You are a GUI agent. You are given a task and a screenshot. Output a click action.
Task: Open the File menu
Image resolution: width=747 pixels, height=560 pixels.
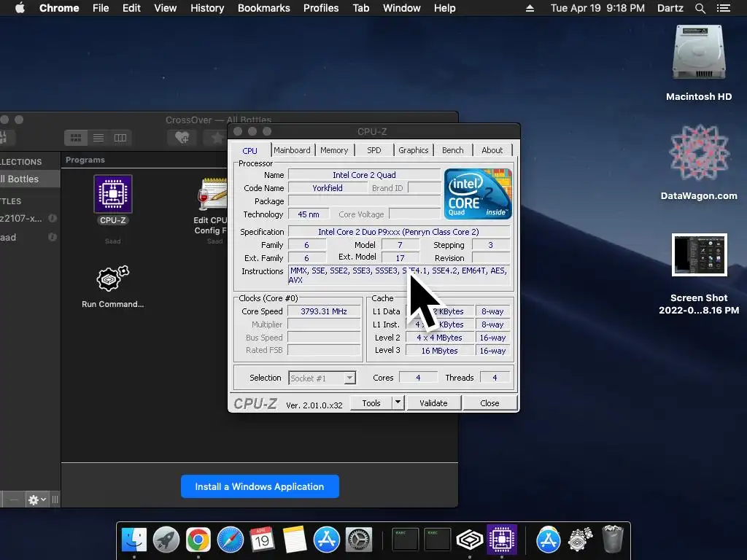pos(101,8)
